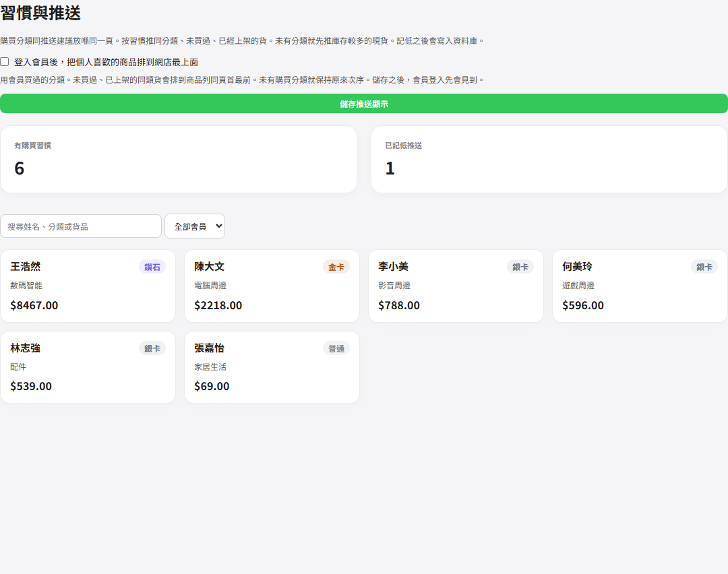Click 何美玲's 銀卡 badge

click(704, 267)
